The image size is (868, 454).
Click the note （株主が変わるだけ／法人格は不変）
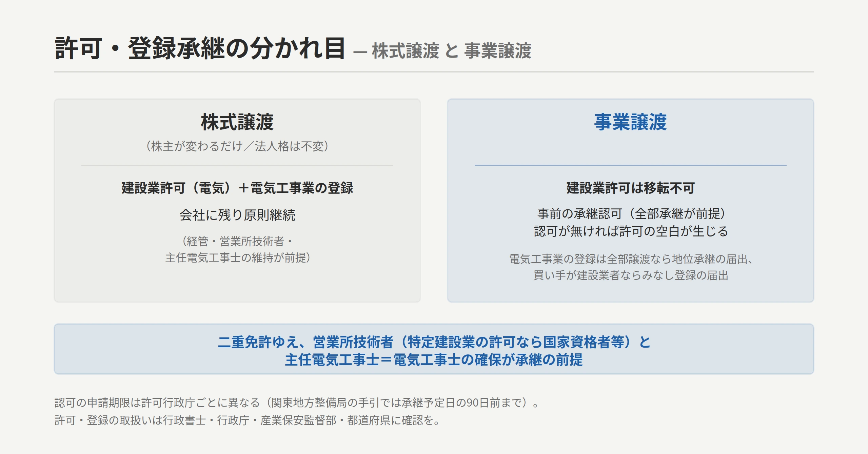[x=237, y=146]
